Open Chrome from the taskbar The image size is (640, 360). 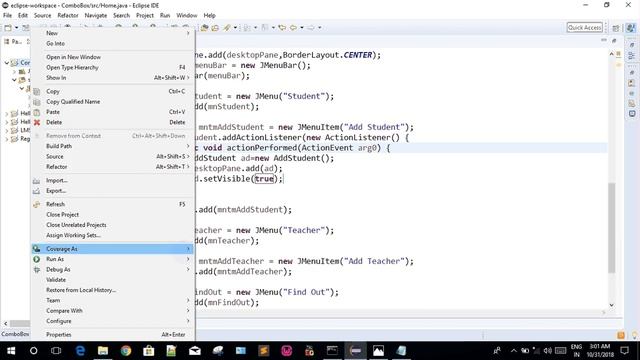click(126, 351)
